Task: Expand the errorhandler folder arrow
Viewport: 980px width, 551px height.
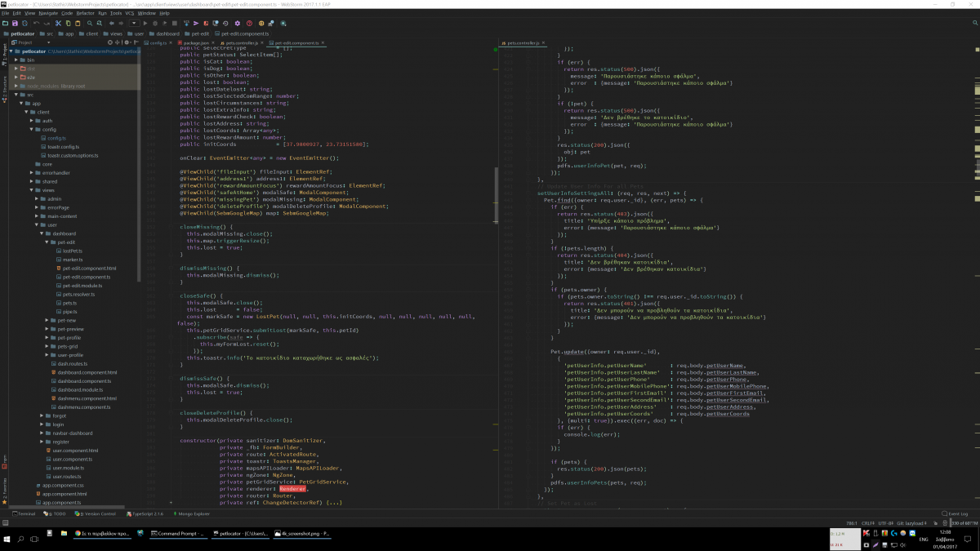Action: (32, 173)
